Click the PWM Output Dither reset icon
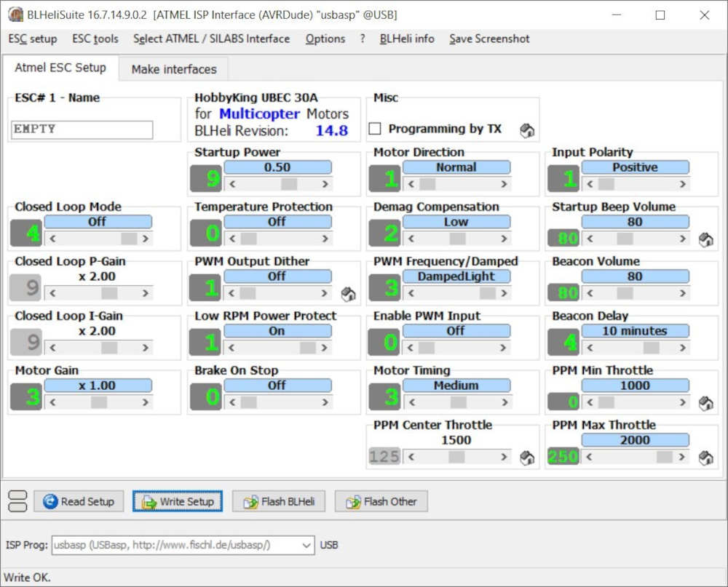728x587 pixels. pyautogui.click(x=348, y=294)
